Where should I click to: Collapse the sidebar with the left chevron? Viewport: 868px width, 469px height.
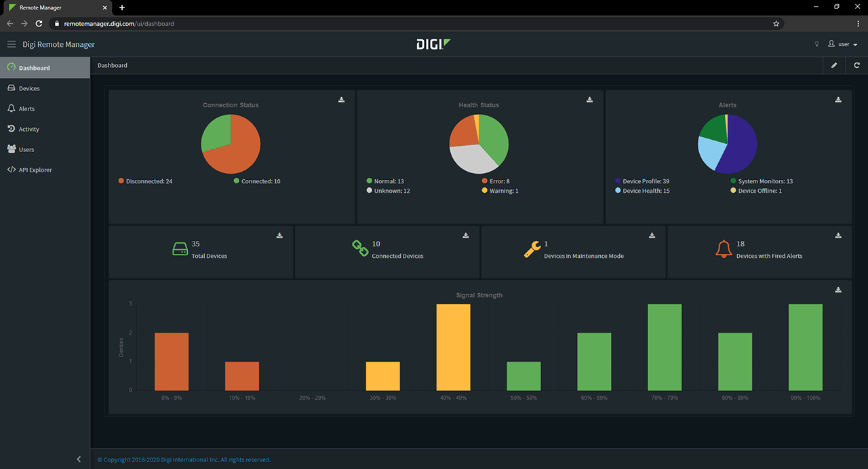pos(78,459)
